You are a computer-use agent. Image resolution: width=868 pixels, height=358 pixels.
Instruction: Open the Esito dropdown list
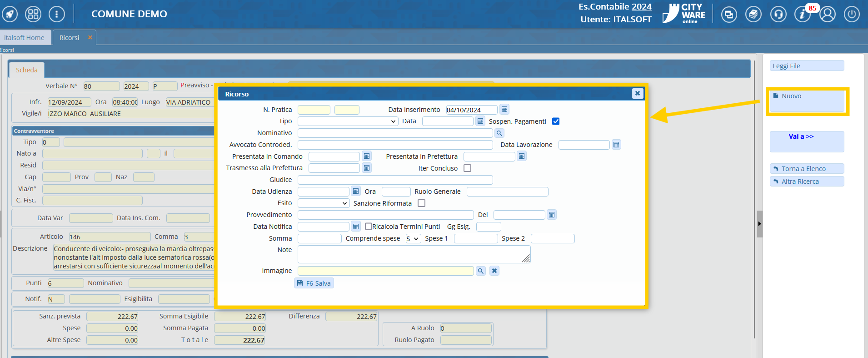(x=323, y=203)
